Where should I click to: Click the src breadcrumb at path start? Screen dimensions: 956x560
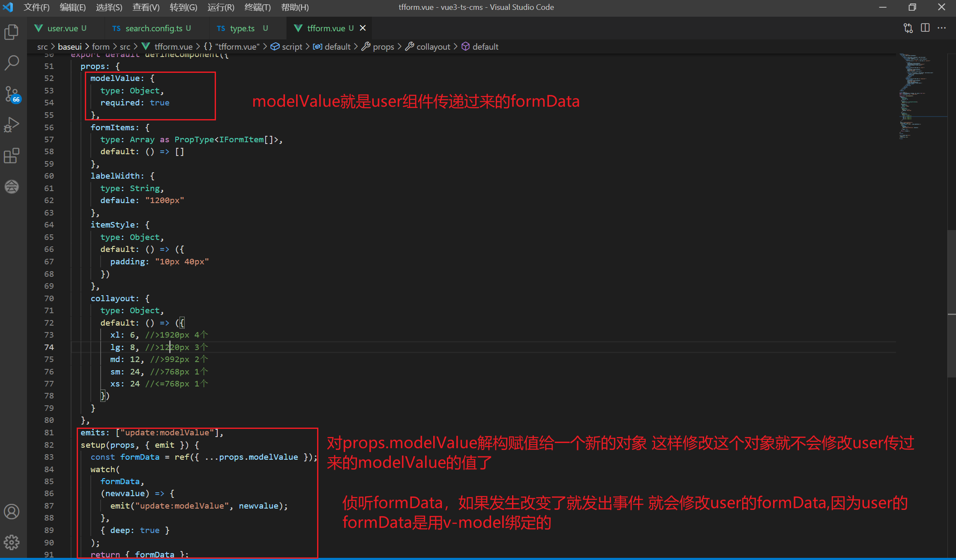(x=42, y=47)
